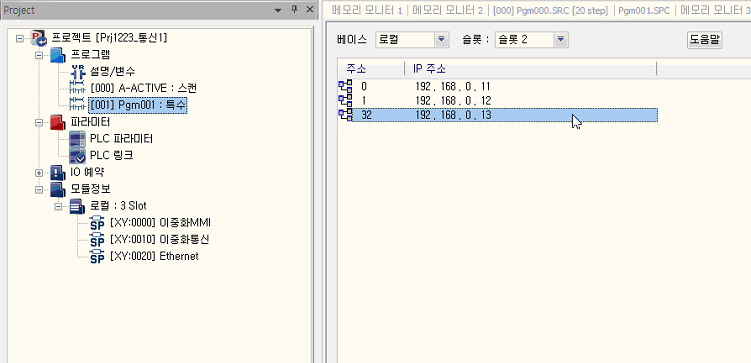The image size is (751, 363).
Task: Click the IO 예약 icon
Action: click(57, 172)
